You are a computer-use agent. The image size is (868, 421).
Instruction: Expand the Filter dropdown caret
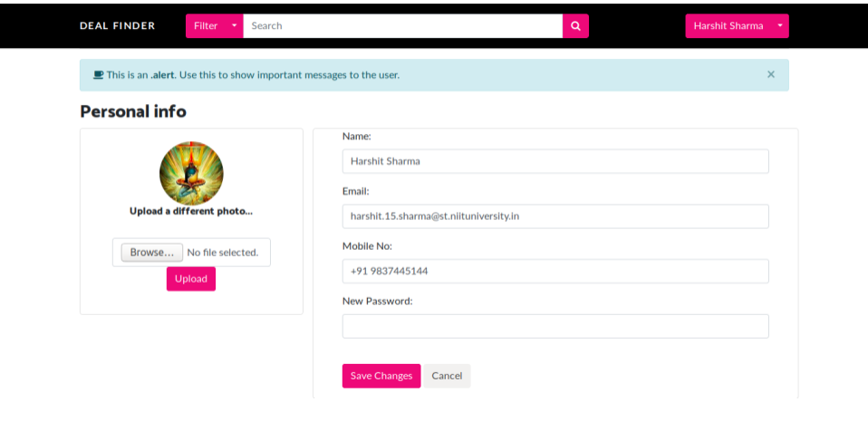(235, 26)
